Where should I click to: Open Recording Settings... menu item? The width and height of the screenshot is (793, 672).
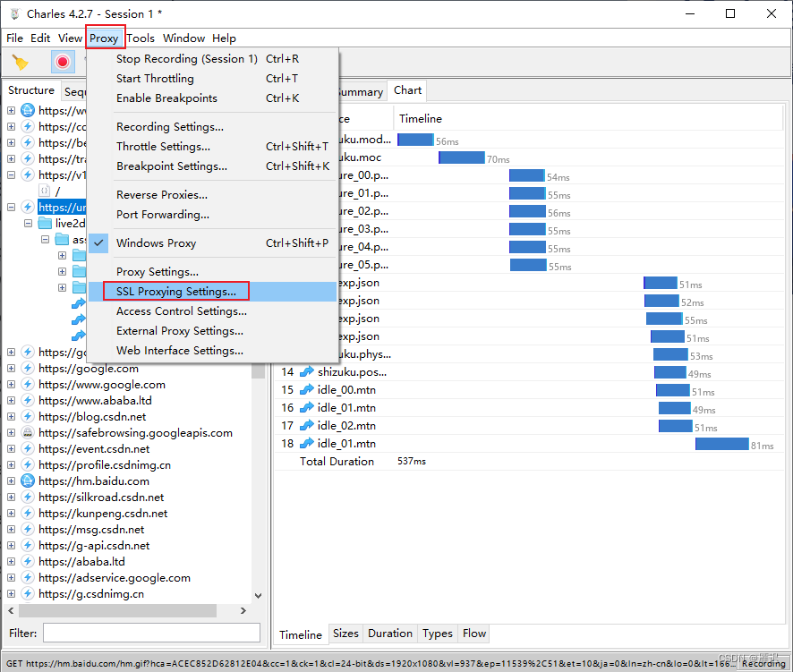pyautogui.click(x=212, y=127)
